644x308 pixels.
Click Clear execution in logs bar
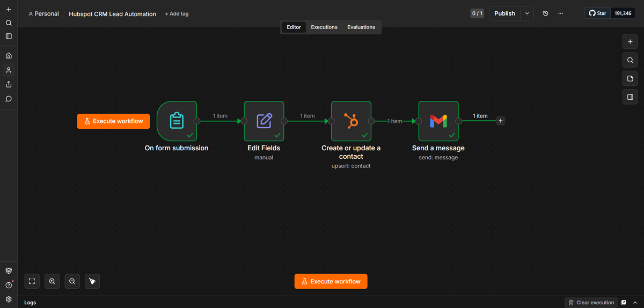(591, 303)
